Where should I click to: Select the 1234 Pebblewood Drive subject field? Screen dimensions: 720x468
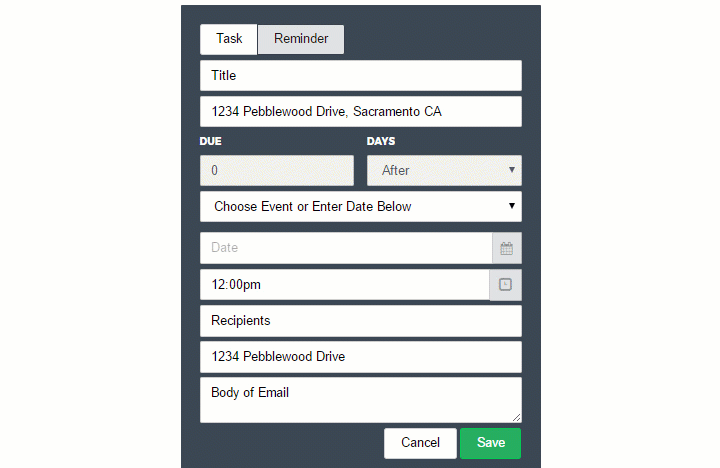point(360,357)
